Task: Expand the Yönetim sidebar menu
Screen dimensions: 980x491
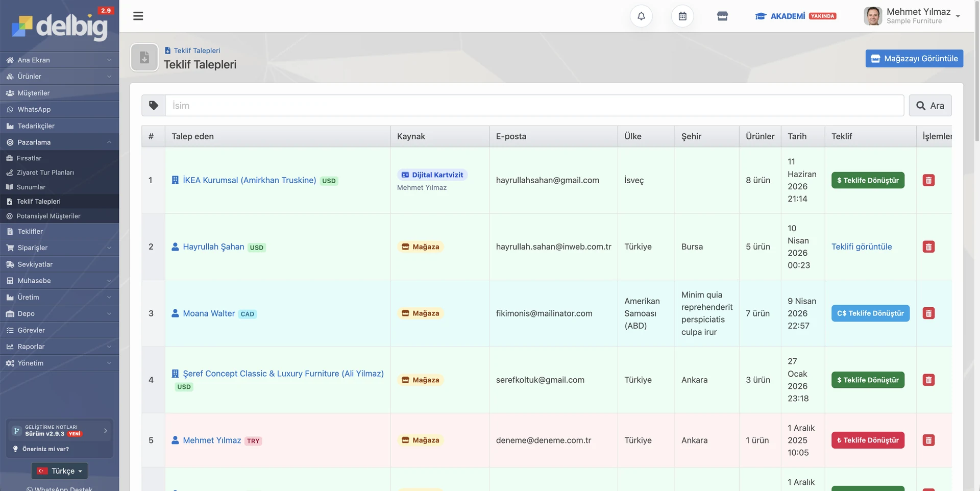Action: click(59, 363)
